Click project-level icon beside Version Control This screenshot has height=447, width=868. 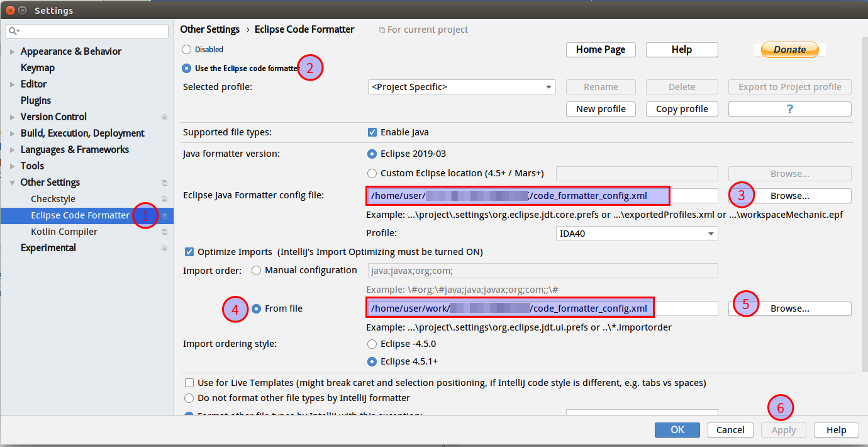164,117
